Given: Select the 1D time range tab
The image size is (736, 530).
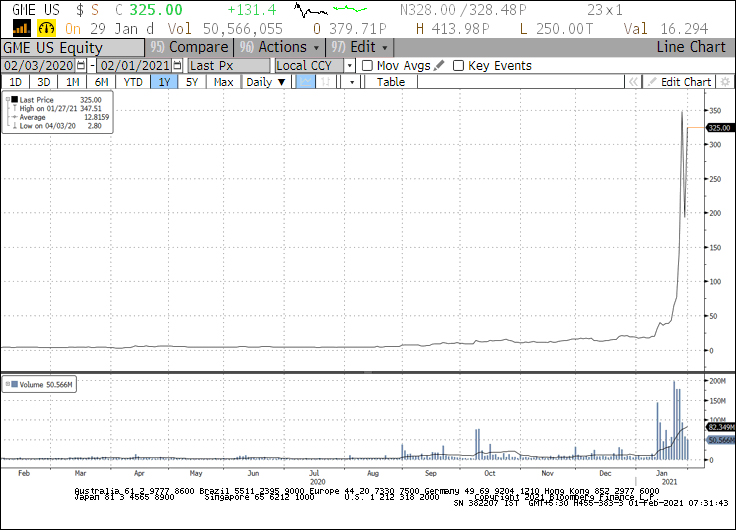Looking at the screenshot, I should (x=15, y=82).
